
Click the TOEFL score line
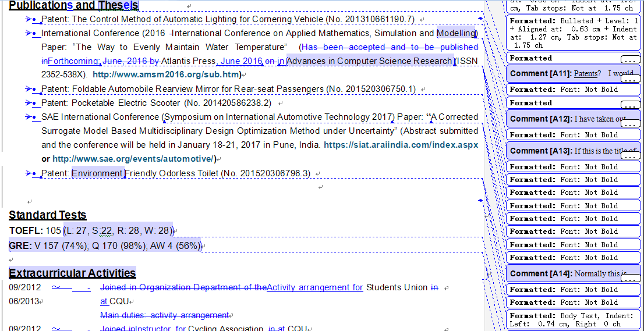[x=91, y=230]
